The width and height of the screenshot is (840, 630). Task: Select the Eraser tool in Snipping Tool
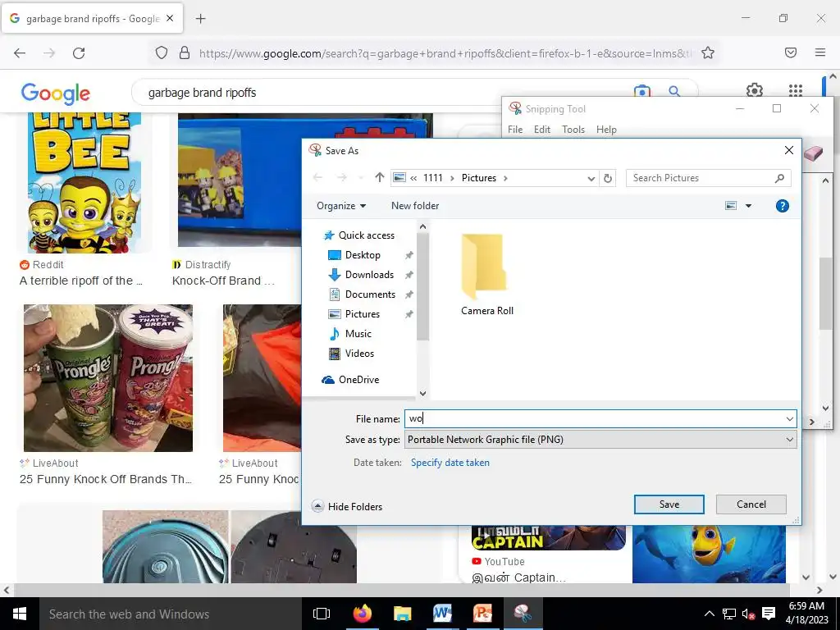[x=813, y=153]
